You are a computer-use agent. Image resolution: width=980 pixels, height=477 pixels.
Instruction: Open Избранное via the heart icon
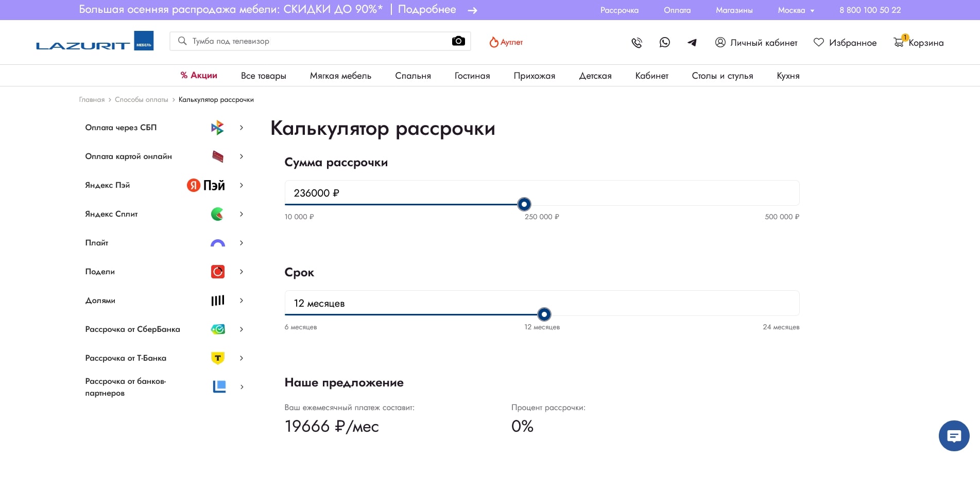(x=818, y=42)
